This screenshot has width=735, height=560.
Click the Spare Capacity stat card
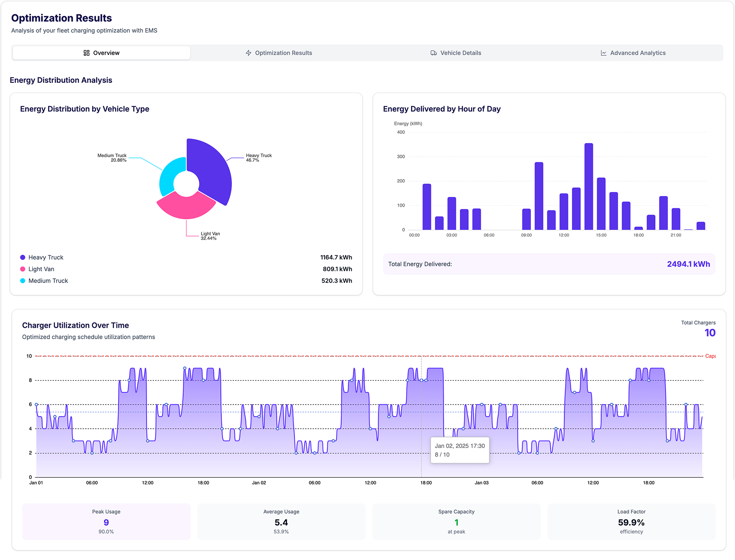point(456,522)
